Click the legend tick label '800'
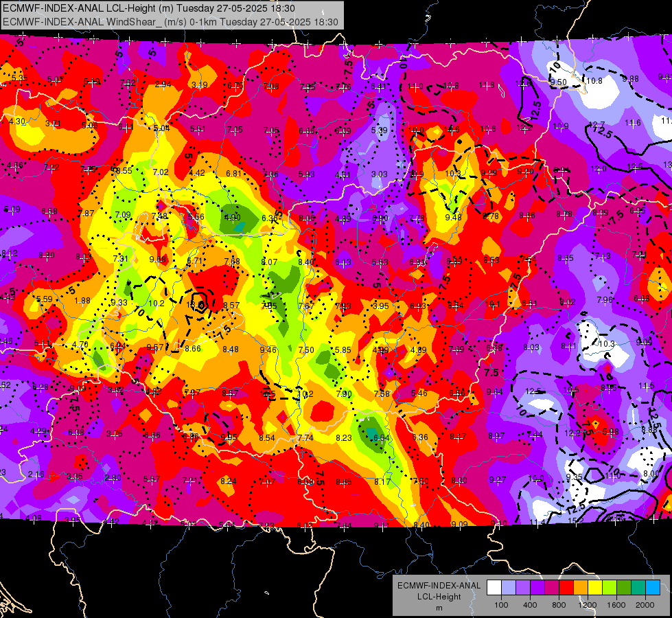Viewport: 672px width, 618px height. pyautogui.click(x=559, y=605)
